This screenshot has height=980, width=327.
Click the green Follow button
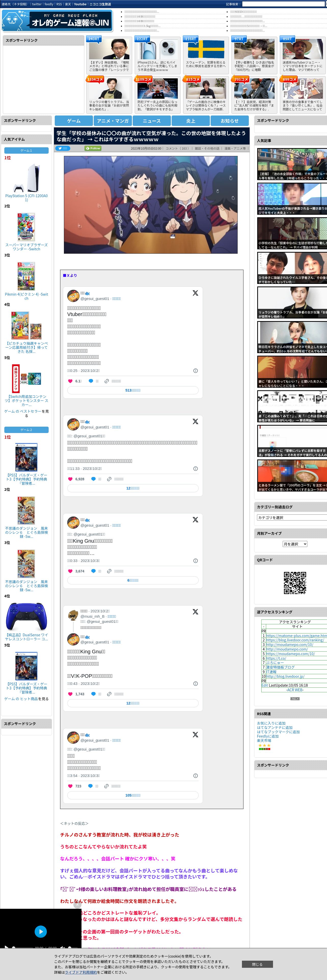(x=93, y=148)
